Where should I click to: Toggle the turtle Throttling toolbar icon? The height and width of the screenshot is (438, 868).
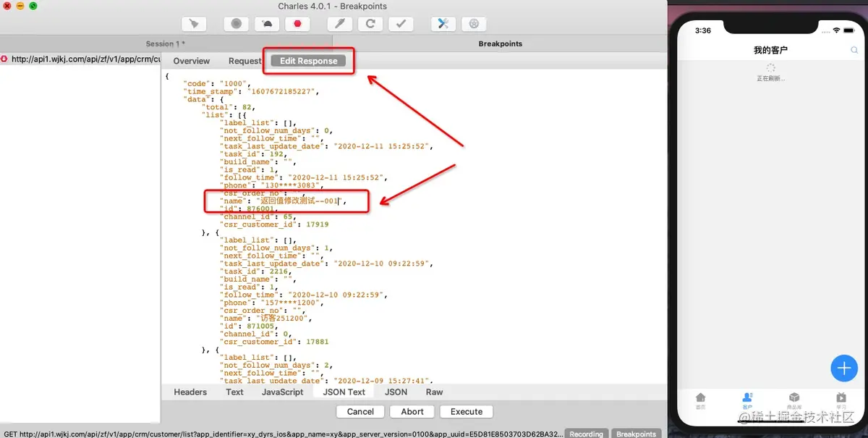coord(267,24)
